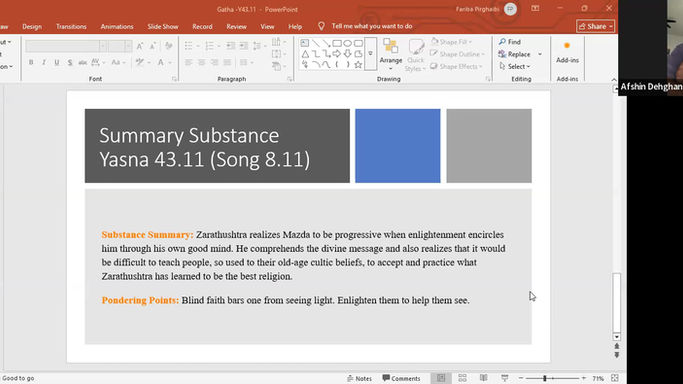Open the Select dropdown in Editing

pos(515,67)
